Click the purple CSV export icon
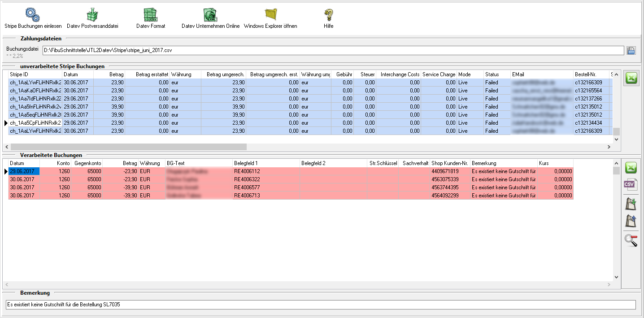This screenshot has width=644, height=318. pos(631,184)
